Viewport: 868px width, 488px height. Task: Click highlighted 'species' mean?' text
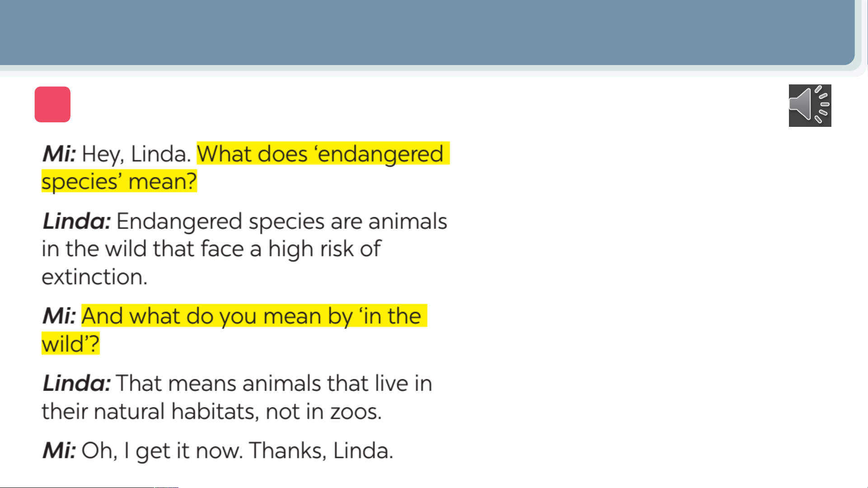(x=119, y=181)
